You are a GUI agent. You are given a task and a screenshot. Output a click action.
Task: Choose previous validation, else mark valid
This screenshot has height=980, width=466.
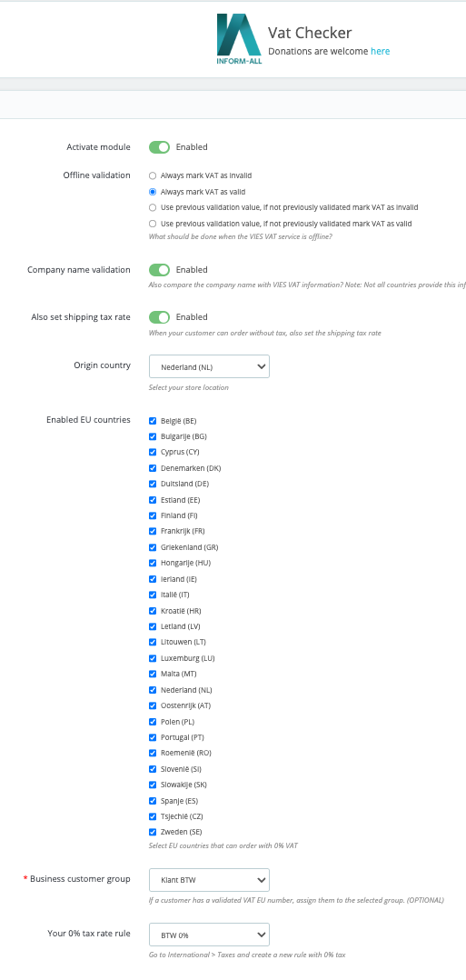[153, 223]
